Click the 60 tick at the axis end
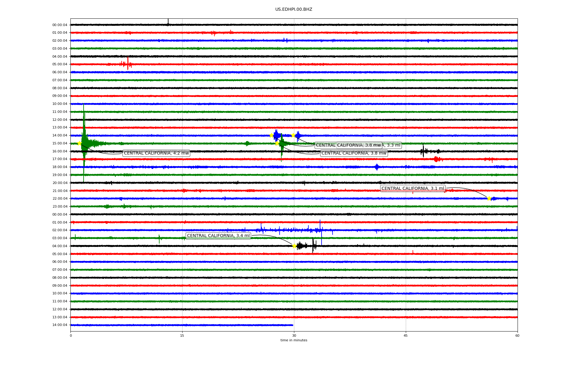This screenshot has height=368, width=588. click(517, 335)
